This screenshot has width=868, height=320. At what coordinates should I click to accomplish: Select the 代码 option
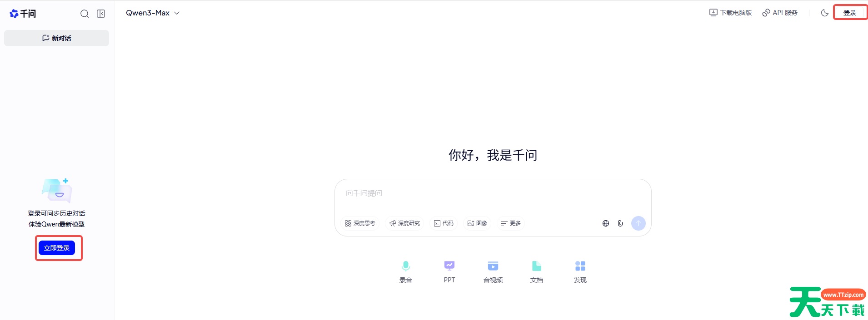point(444,223)
